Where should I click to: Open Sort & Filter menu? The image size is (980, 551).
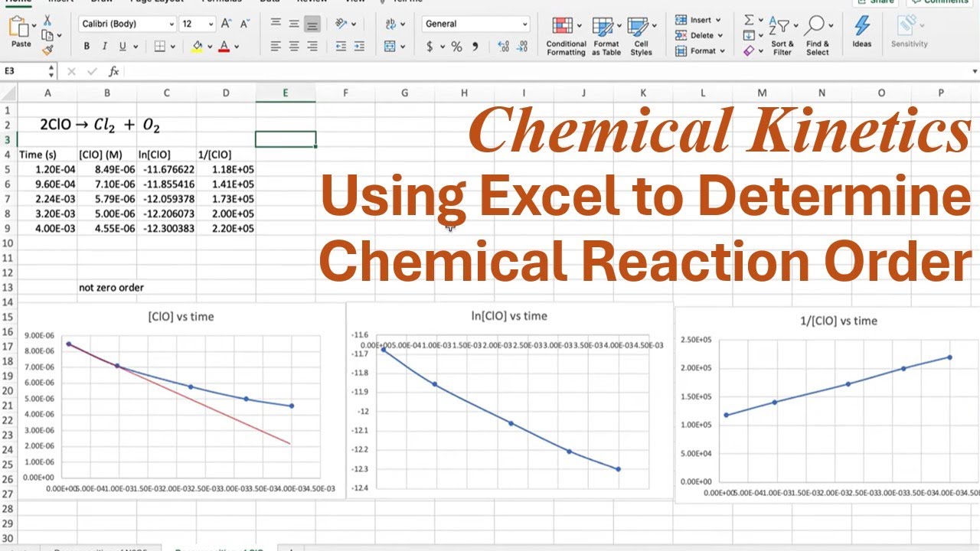tap(782, 36)
